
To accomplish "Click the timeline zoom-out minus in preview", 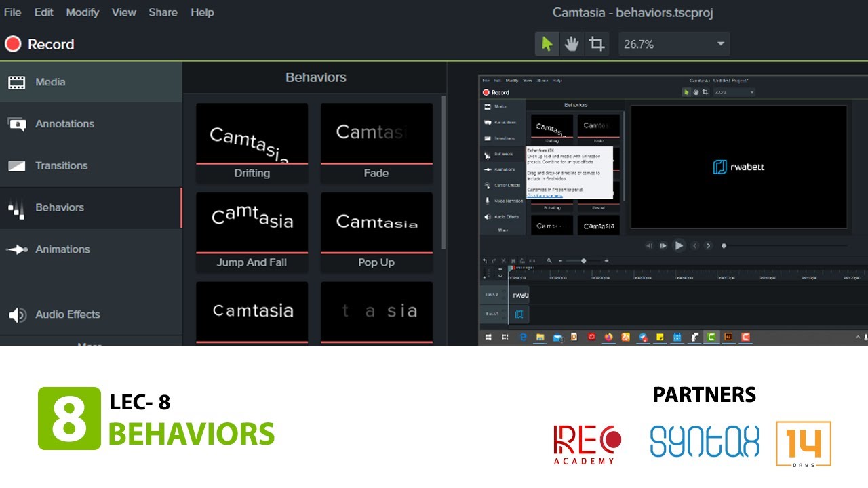I will pos(560,261).
